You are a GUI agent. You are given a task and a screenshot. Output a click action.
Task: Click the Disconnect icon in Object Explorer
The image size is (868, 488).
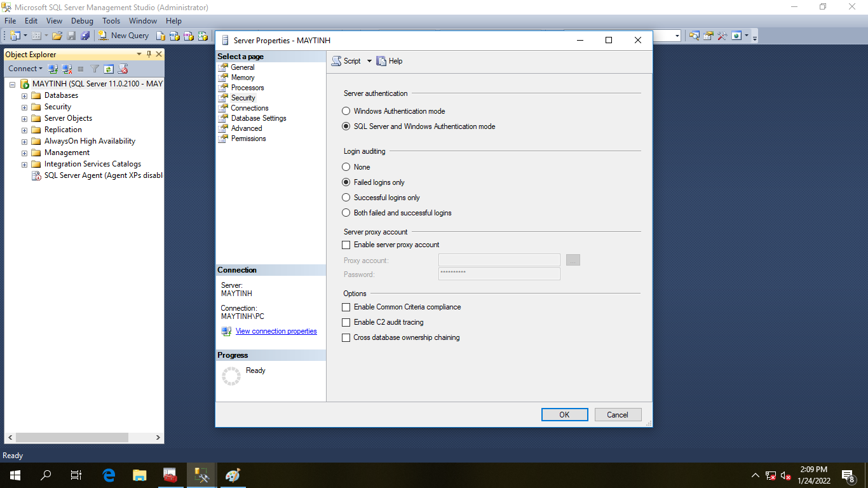click(67, 69)
